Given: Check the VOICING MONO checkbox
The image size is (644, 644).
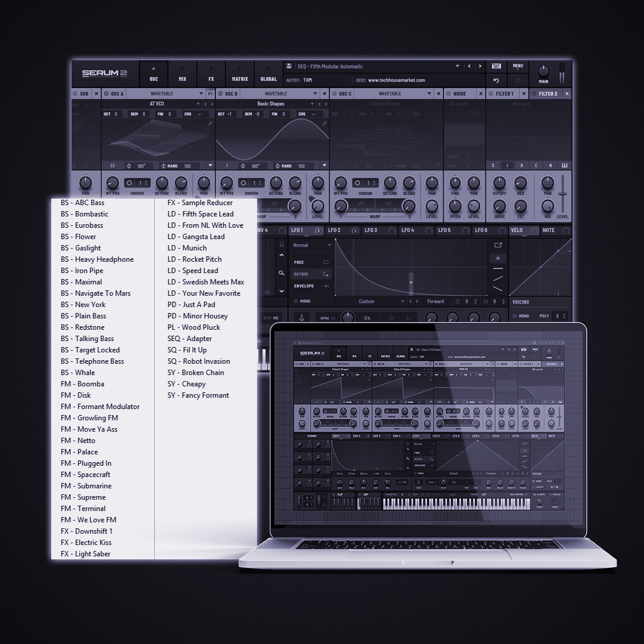Looking at the screenshot, I should 515,316.
